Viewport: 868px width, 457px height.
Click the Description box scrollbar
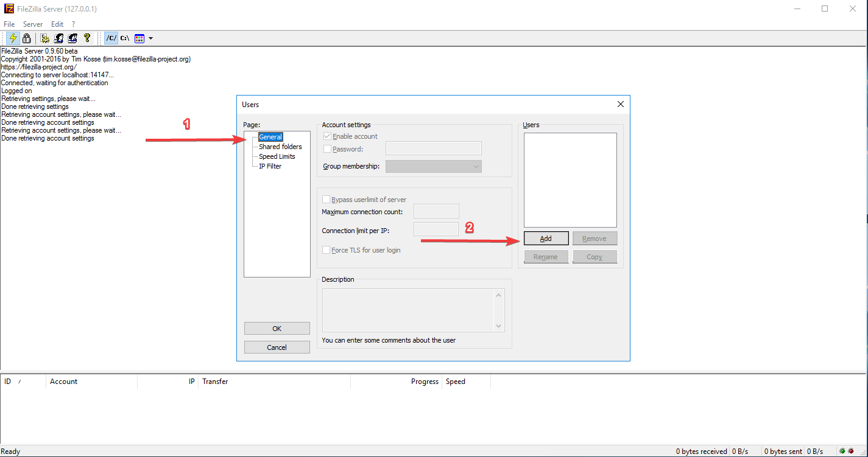pos(499,310)
